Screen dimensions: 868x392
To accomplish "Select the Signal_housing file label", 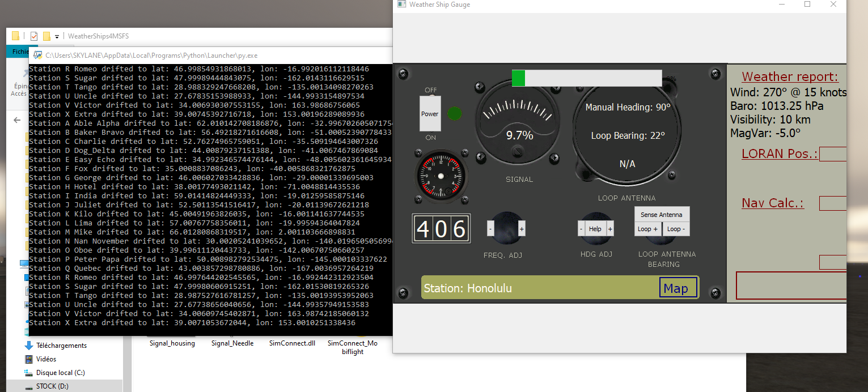I will pyautogui.click(x=172, y=343).
